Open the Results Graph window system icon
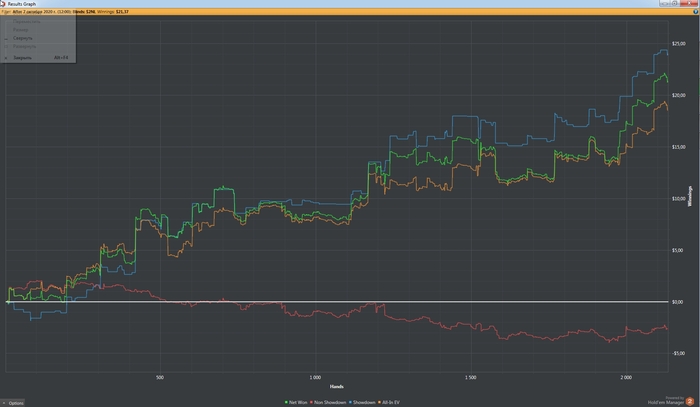The width and height of the screenshot is (700, 407). click(3, 3)
